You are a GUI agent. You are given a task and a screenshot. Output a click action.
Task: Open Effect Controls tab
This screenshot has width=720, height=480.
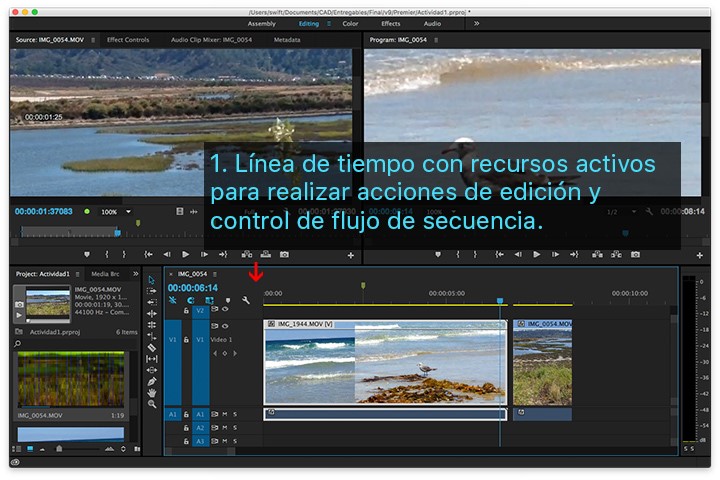[x=128, y=40]
